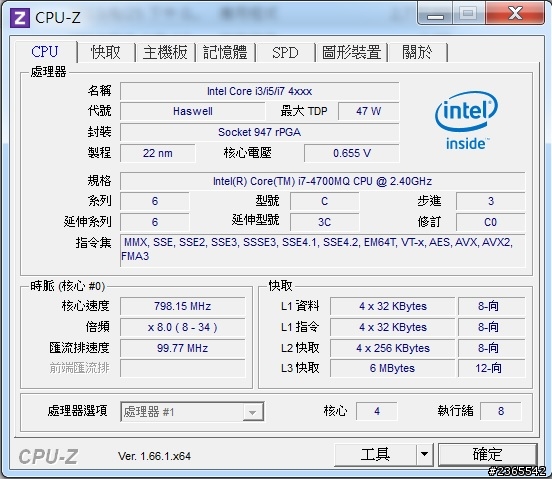Click the empty 前端匯流排 field
Screen dimensions: 552x479
[182, 368]
